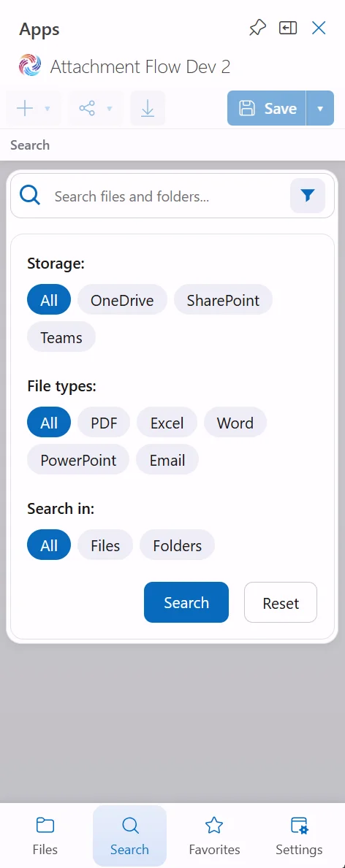Click the Reset button
The height and width of the screenshot is (868, 345).
(x=281, y=602)
